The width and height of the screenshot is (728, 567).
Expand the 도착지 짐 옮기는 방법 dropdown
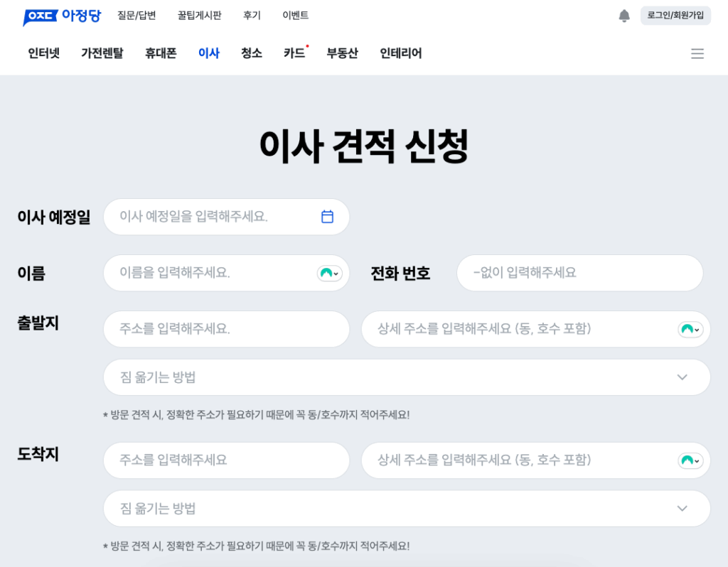[406, 509]
